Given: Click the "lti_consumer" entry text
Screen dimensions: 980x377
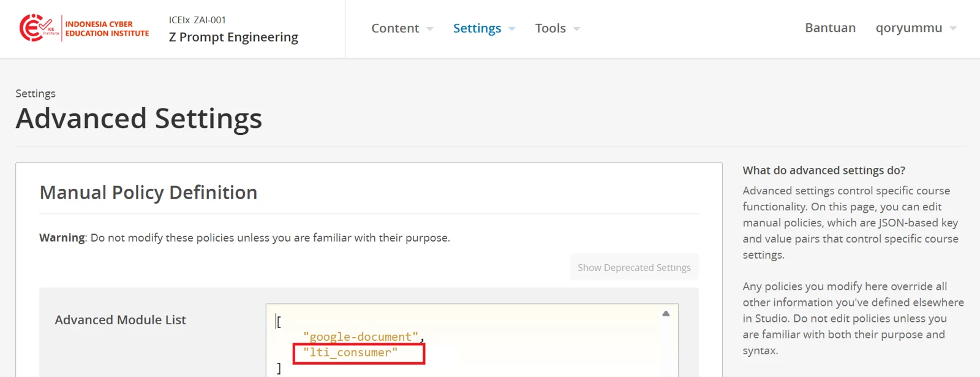Looking at the screenshot, I should (350, 352).
